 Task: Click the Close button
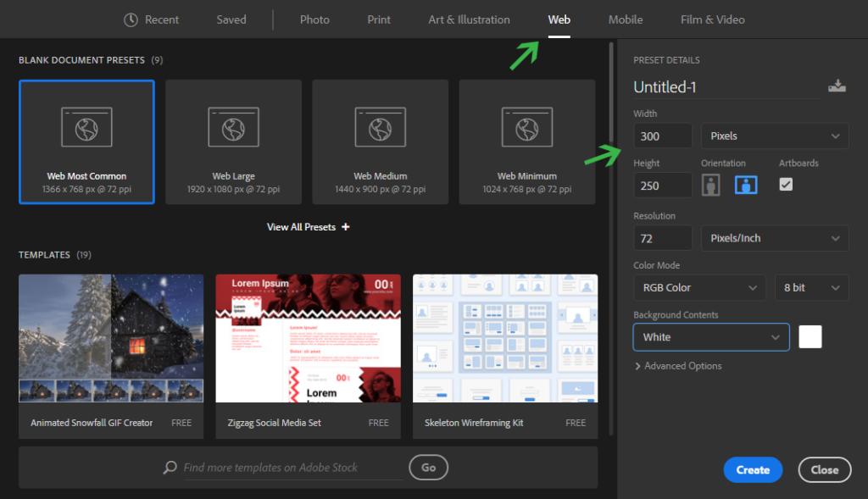pyautogui.click(x=824, y=469)
